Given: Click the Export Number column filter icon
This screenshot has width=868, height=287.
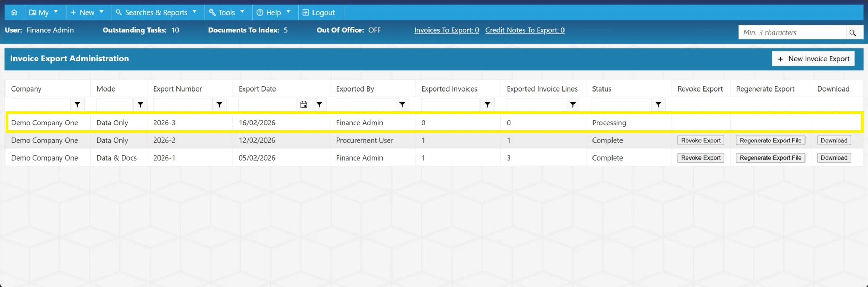Looking at the screenshot, I should pyautogui.click(x=219, y=105).
